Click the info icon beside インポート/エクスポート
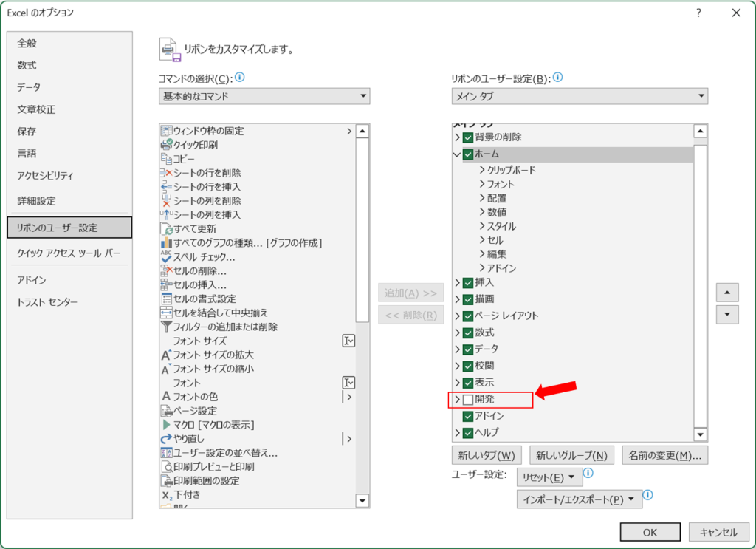The width and height of the screenshot is (756, 549). click(x=647, y=495)
